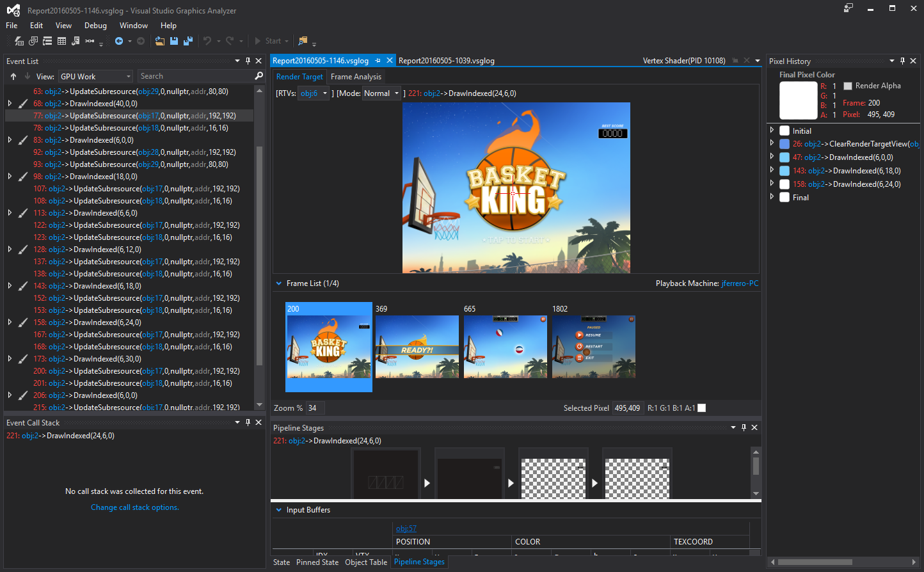This screenshot has height=572, width=924.
Task: Click the Find in Files icon
Action: (303, 41)
